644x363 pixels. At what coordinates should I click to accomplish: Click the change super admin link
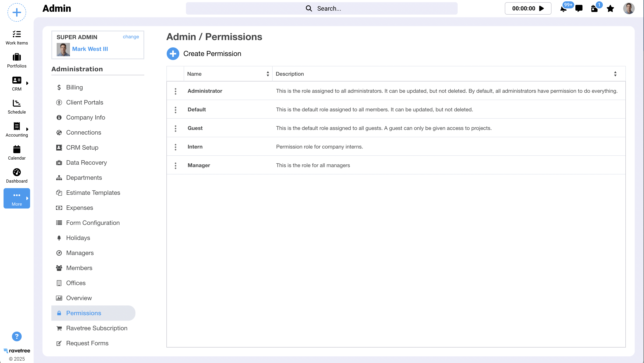[x=131, y=37]
